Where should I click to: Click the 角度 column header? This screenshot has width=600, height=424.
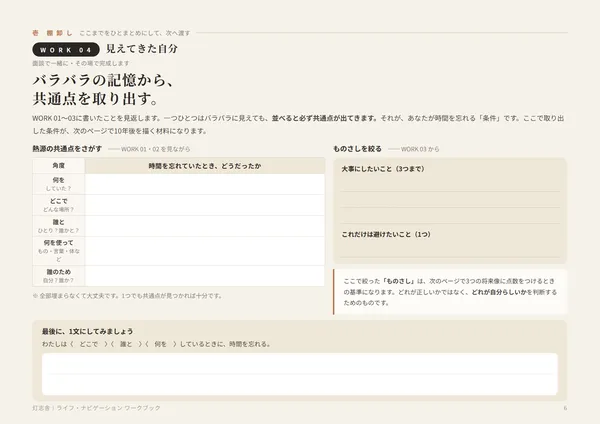[x=59, y=166]
